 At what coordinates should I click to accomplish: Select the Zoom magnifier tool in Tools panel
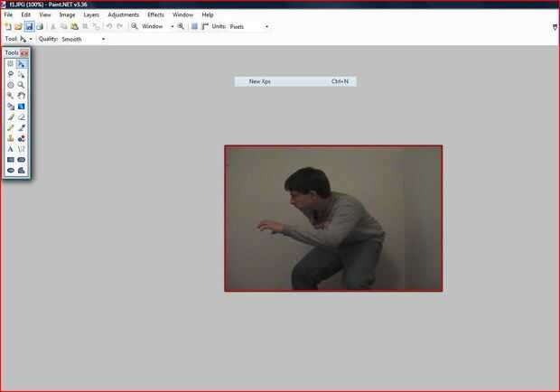pos(21,85)
